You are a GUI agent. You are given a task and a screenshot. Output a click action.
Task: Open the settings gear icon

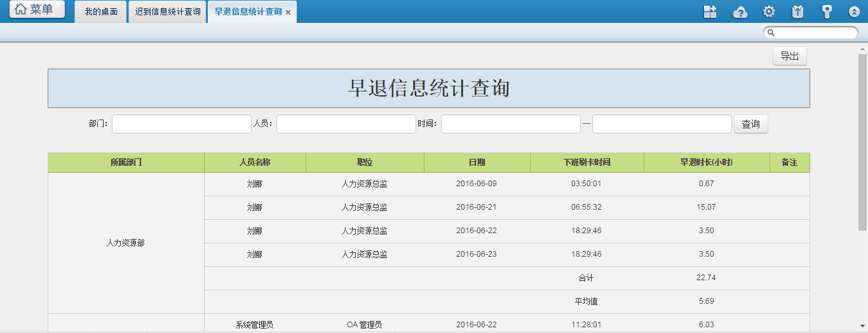click(769, 11)
